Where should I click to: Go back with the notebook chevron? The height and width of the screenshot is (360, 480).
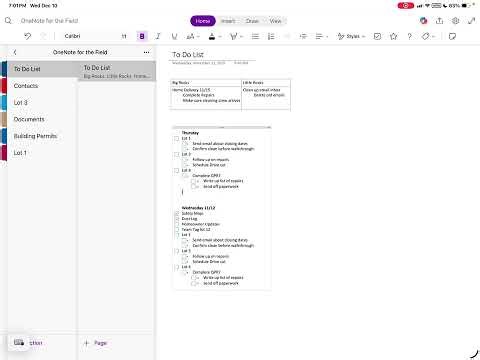(x=15, y=52)
